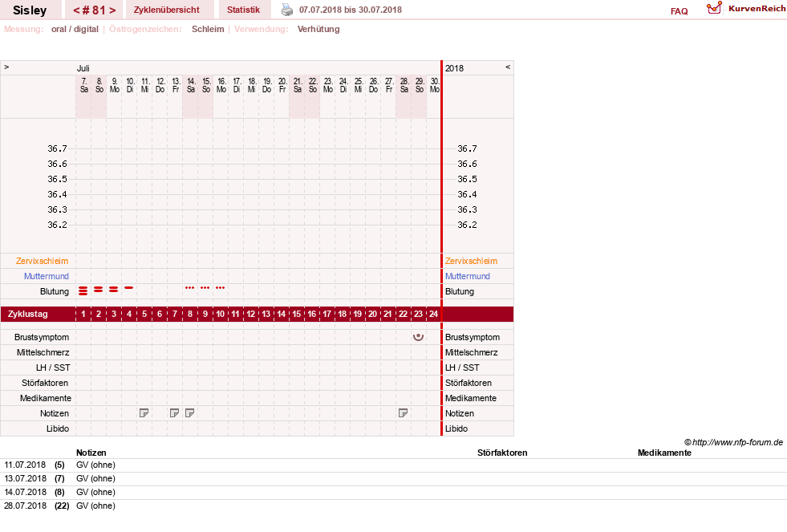The width and height of the screenshot is (787, 532).
Task: Click the note row dated 14.07.2018
Action: coord(393,492)
